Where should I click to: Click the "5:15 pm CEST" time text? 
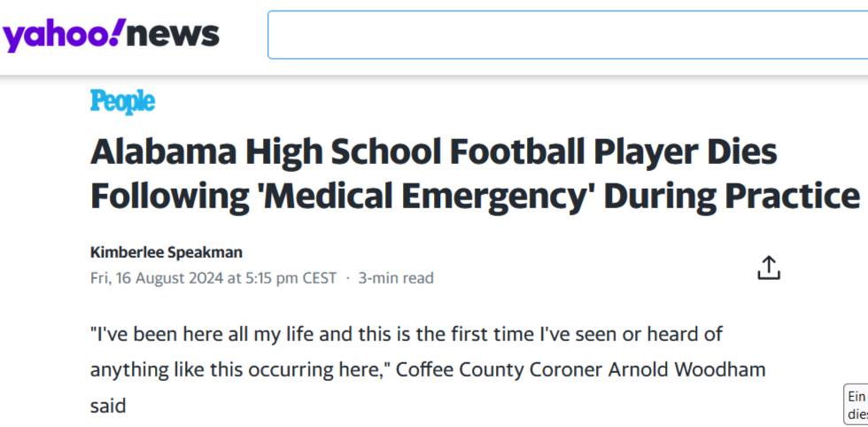(289, 277)
